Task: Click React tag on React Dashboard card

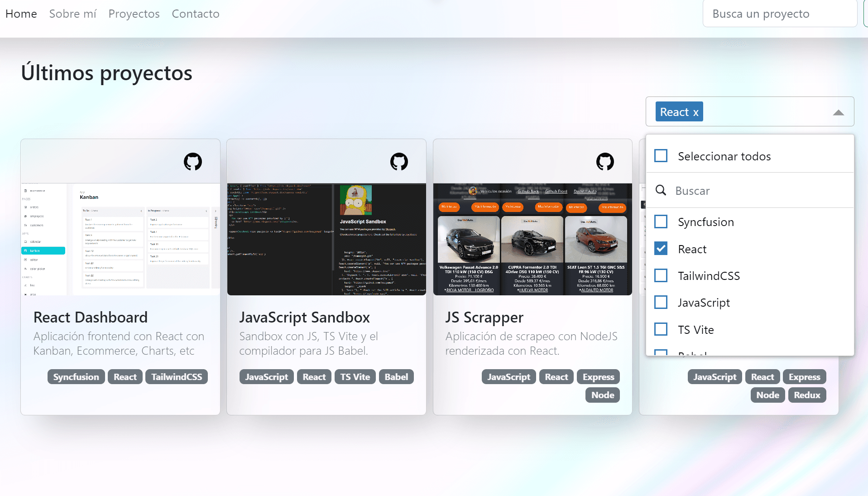Action: [125, 377]
